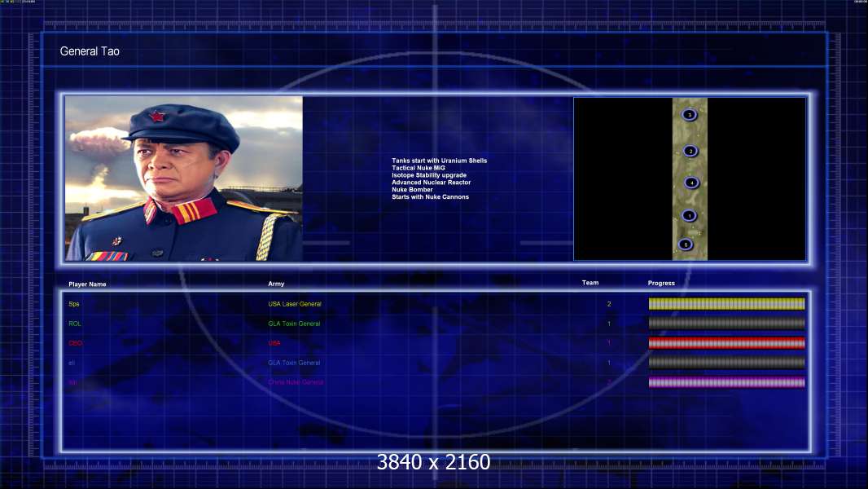Click the red progress bar

pos(727,343)
